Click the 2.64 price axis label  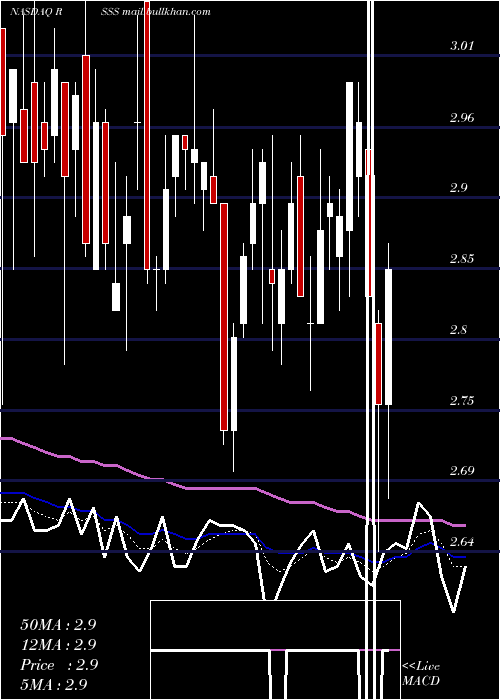click(x=462, y=542)
